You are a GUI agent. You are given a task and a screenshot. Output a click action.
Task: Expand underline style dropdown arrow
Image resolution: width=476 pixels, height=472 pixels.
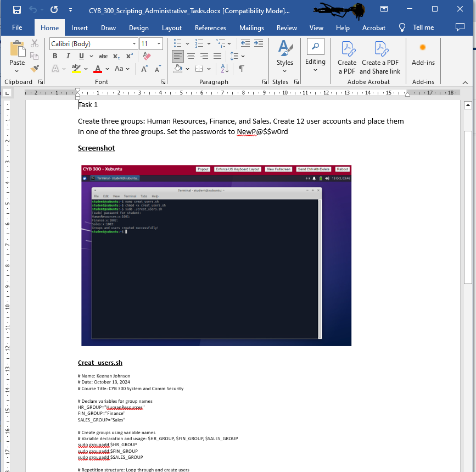(x=91, y=56)
